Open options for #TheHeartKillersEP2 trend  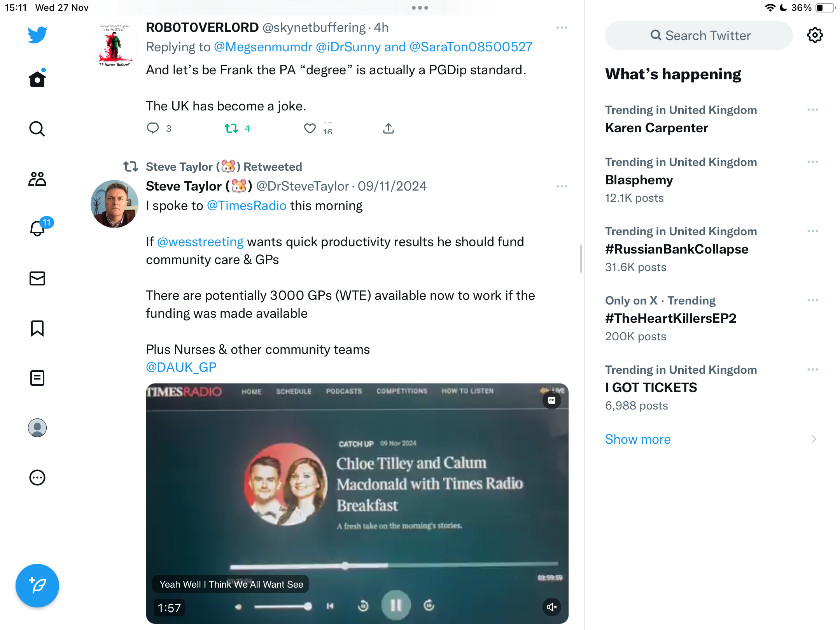pos(813,300)
